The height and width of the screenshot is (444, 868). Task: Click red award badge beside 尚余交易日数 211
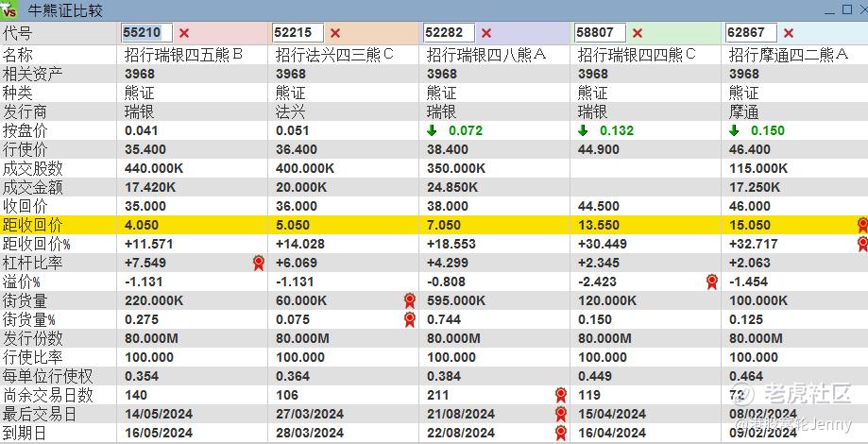[x=561, y=395]
